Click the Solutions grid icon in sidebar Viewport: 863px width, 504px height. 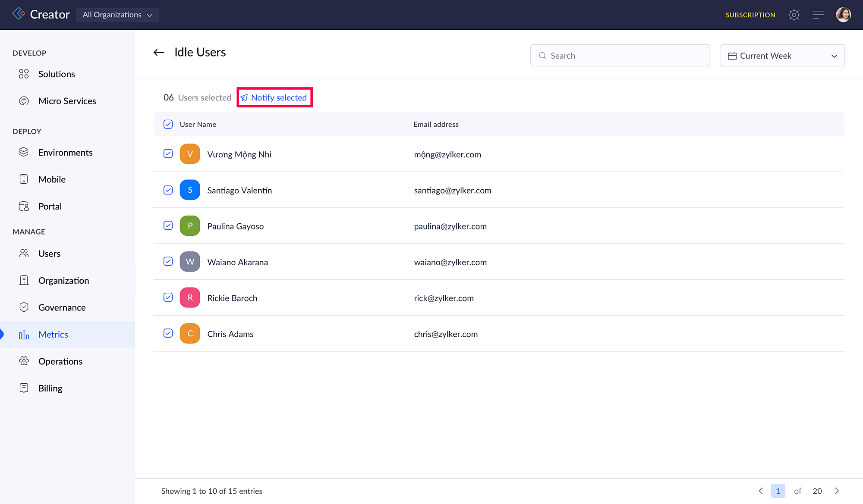click(x=24, y=74)
